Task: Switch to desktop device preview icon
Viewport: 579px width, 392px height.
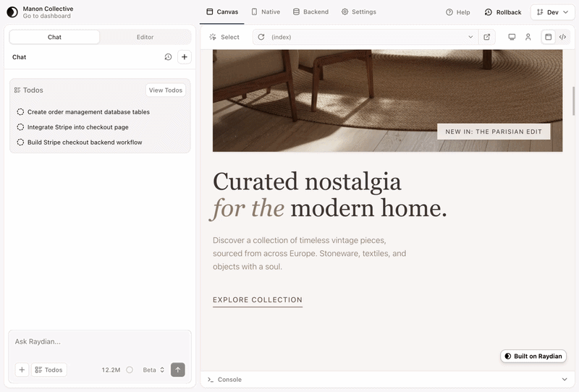Action: [512, 37]
